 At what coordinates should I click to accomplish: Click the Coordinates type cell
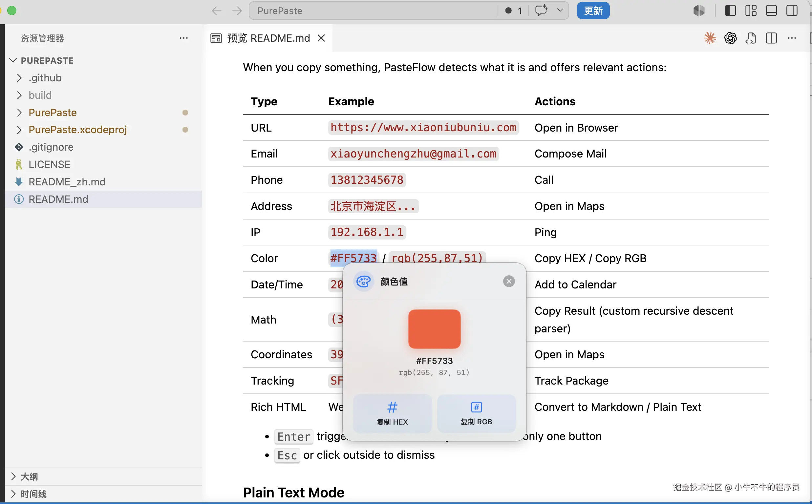coord(281,354)
